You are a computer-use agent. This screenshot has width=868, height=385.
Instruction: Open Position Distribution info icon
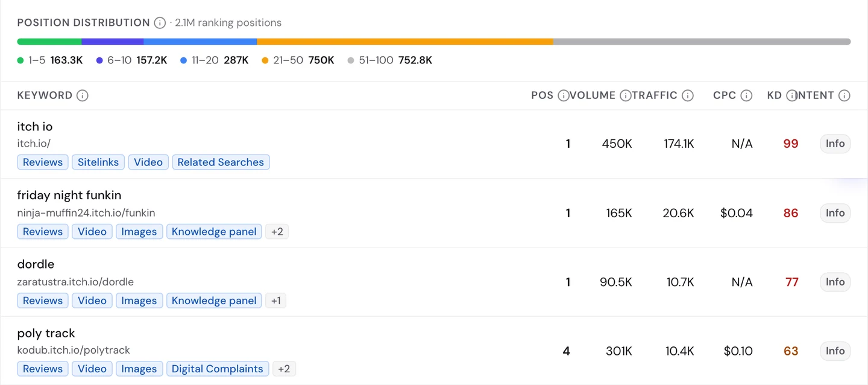coord(160,23)
